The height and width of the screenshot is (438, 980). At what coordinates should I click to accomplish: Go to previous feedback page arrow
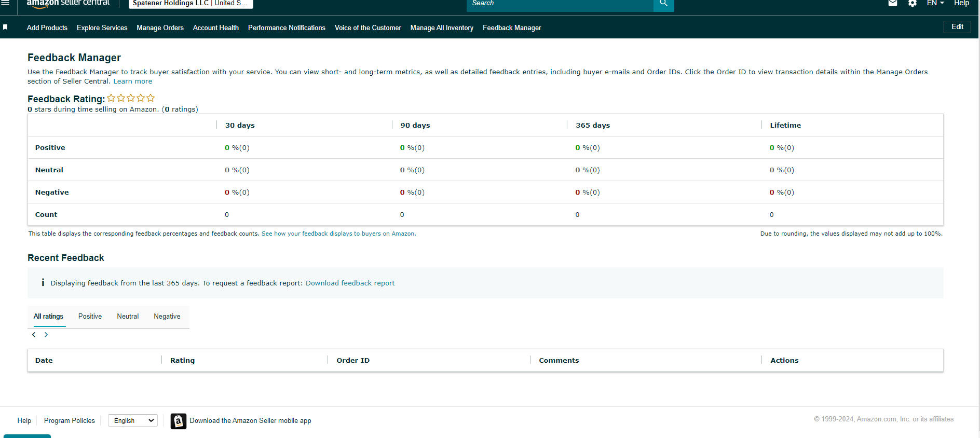point(34,335)
